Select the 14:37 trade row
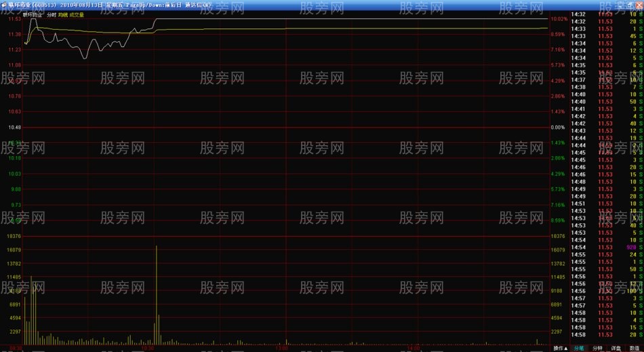Image resolution: width=644 pixels, height=352 pixels. coord(607,79)
